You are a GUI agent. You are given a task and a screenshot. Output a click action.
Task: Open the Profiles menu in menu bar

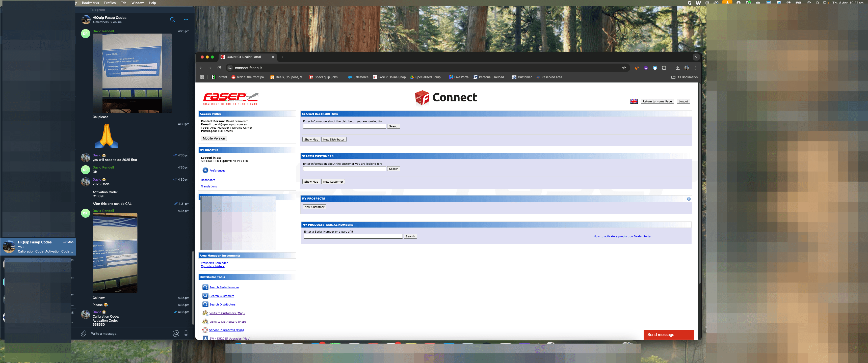coord(110,3)
